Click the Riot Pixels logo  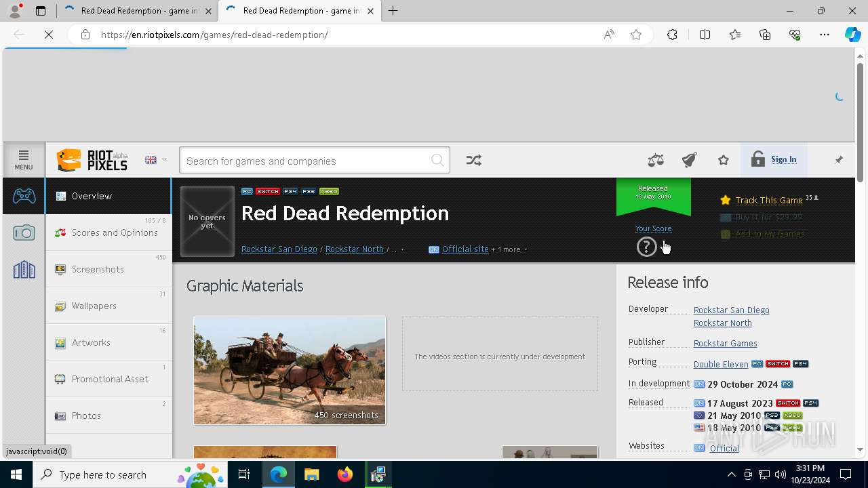point(92,161)
